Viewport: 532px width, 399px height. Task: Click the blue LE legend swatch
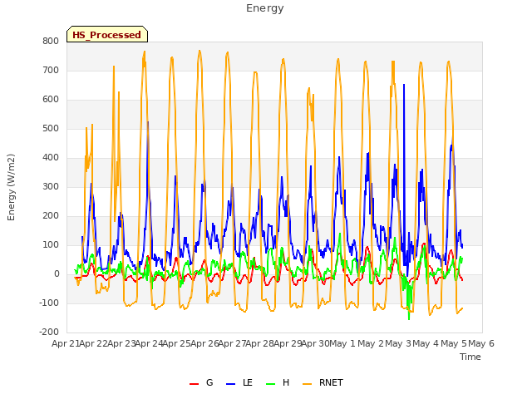pos(230,384)
